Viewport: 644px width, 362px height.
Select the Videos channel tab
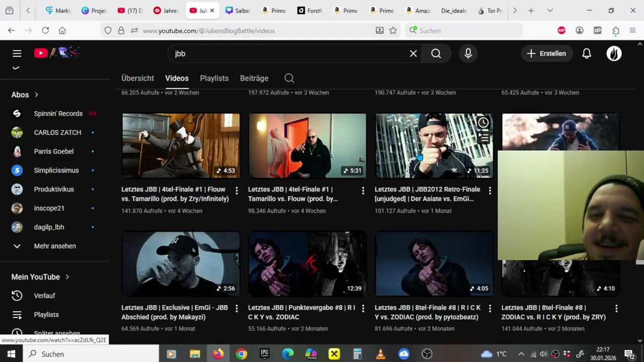pos(177,78)
